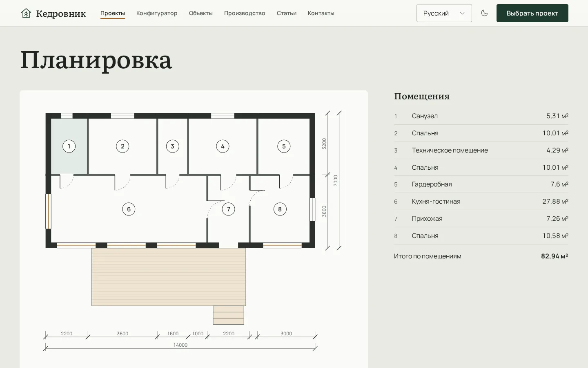Click the Спальня 10,01 м² row numbered 2

pos(481,133)
